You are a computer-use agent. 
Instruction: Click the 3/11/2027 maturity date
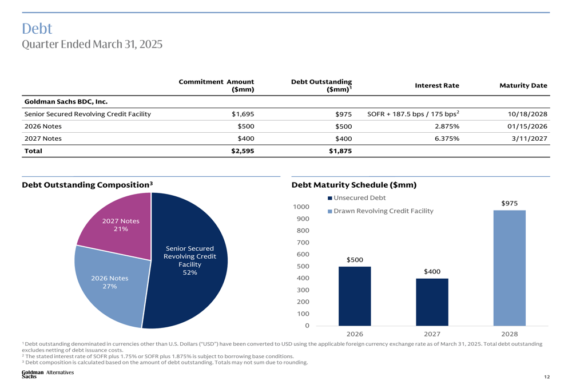[529, 138]
